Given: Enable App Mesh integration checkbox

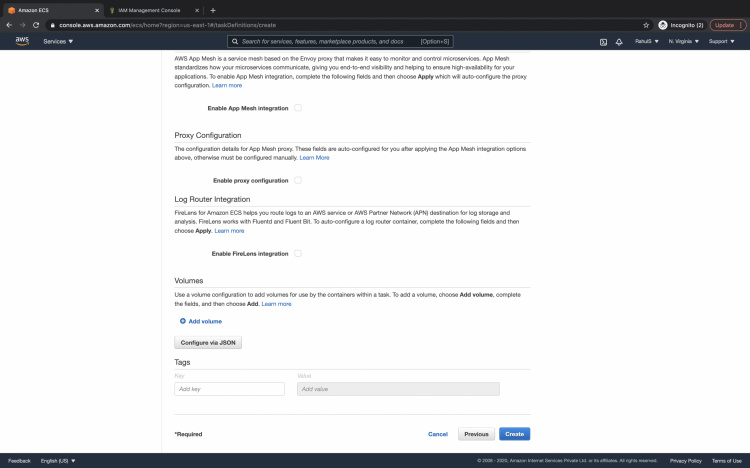Looking at the screenshot, I should point(298,107).
